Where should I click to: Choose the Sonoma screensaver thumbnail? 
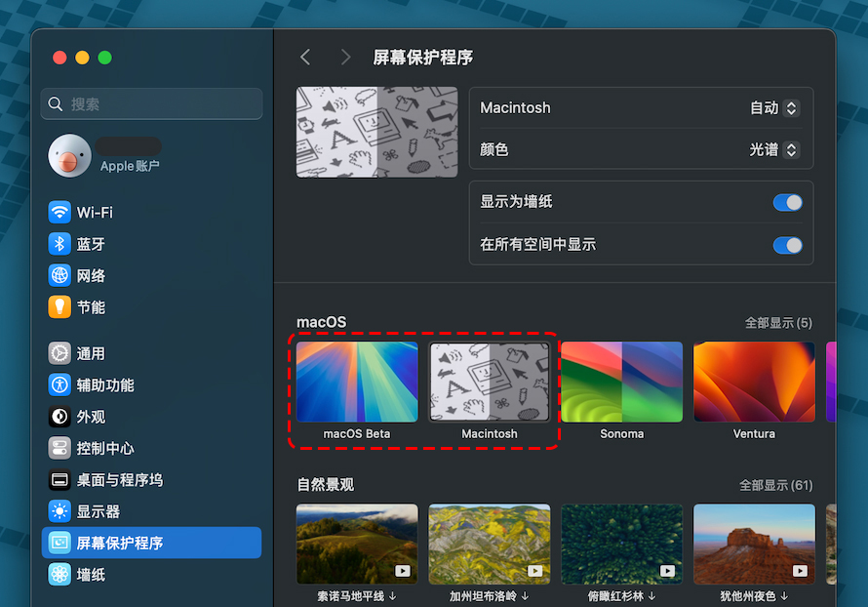621,382
